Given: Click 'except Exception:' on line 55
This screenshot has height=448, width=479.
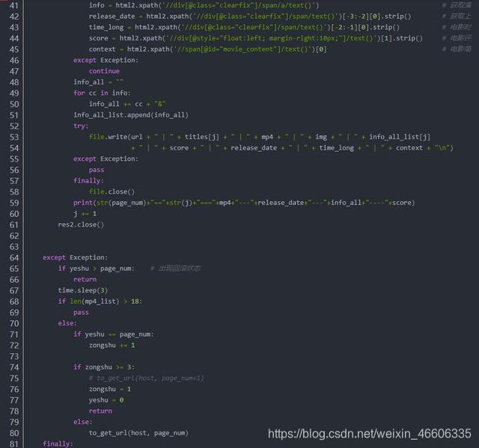Looking at the screenshot, I should (106, 159).
